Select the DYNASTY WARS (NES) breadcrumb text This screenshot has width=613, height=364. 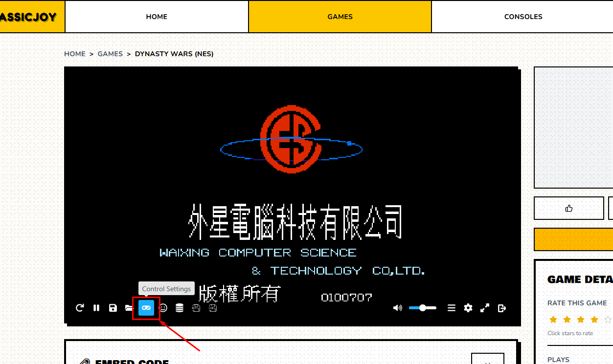click(x=174, y=54)
